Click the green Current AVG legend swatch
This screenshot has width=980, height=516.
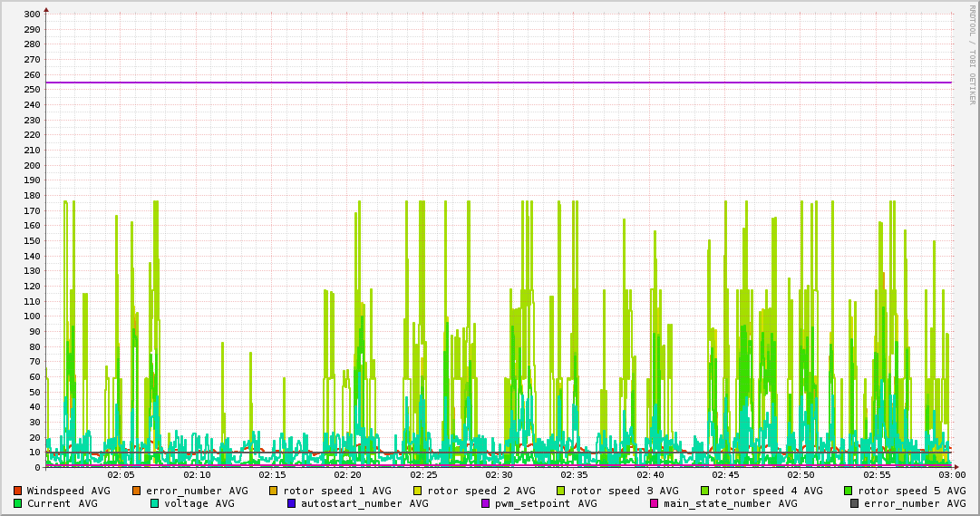pyautogui.click(x=17, y=503)
